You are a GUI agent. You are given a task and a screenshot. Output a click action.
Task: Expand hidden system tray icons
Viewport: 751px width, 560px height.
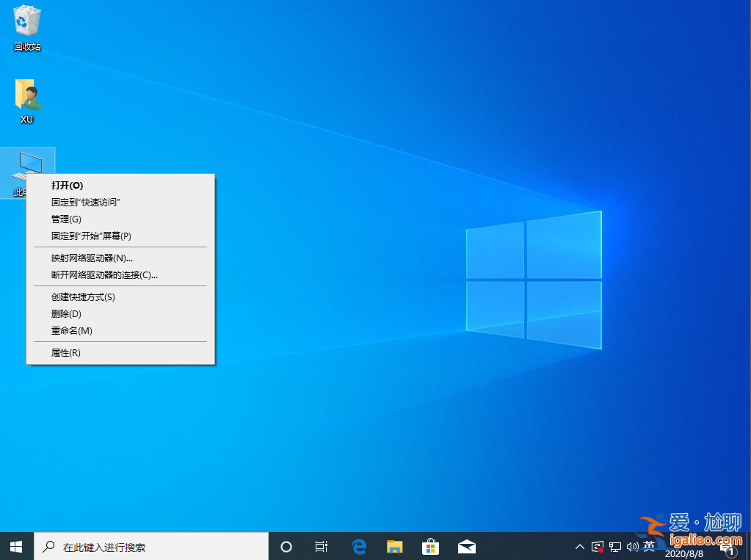[579, 546]
